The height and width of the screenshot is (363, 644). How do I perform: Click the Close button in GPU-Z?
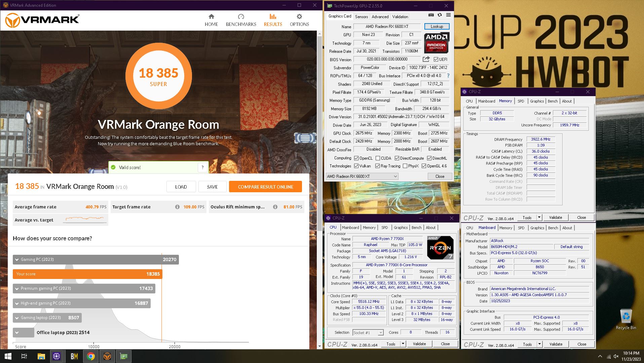click(x=440, y=176)
